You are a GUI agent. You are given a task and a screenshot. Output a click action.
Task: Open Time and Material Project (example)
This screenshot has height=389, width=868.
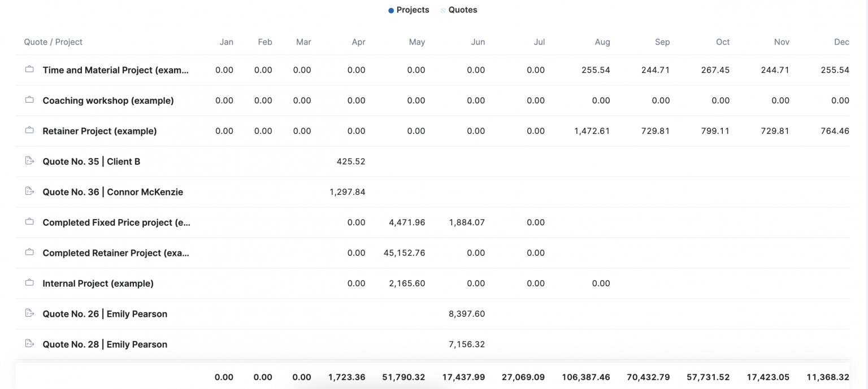(115, 70)
